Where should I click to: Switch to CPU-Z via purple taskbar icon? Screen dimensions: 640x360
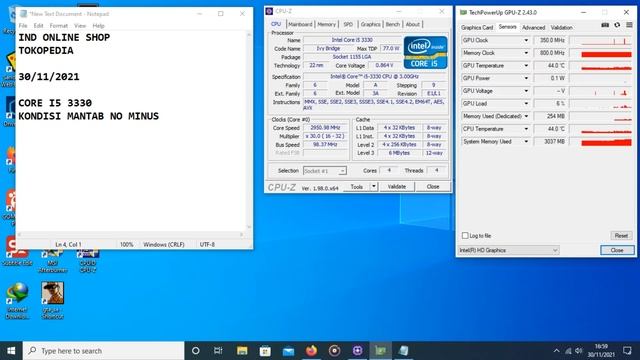click(358, 351)
